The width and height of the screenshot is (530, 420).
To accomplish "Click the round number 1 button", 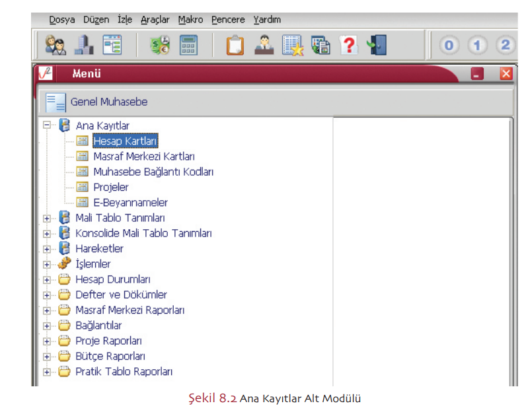I will (x=477, y=46).
